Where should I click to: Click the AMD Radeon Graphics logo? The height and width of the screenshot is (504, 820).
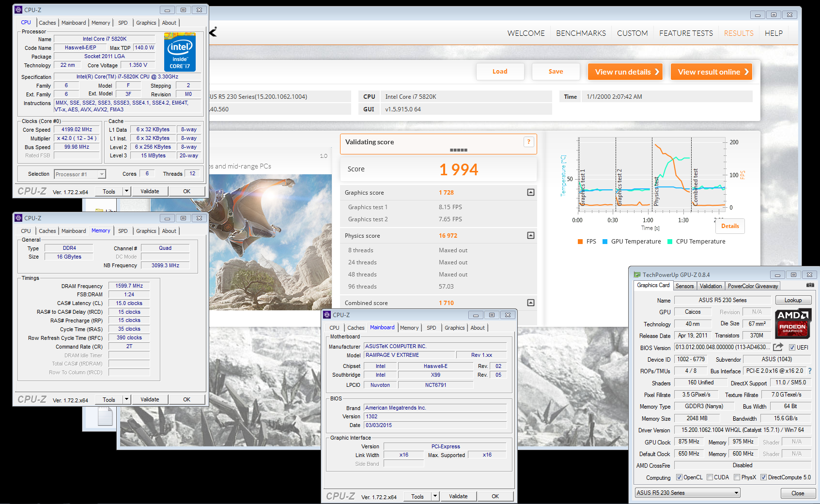click(x=792, y=323)
